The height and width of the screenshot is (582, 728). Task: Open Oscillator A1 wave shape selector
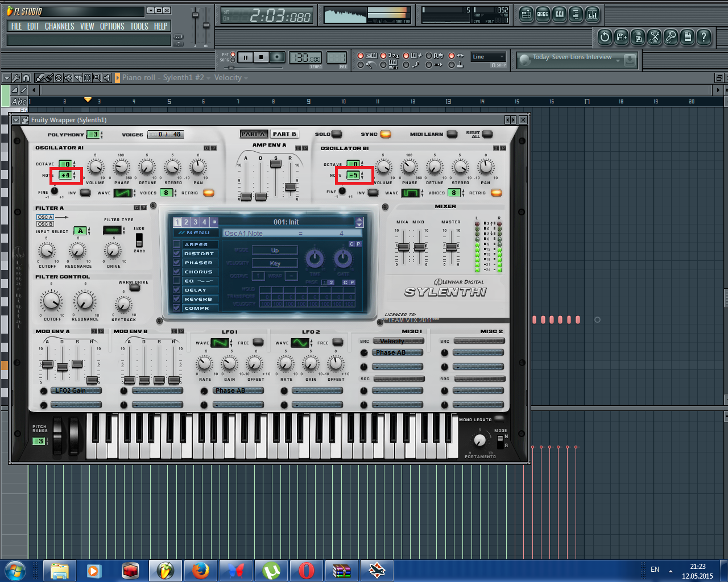point(123,193)
